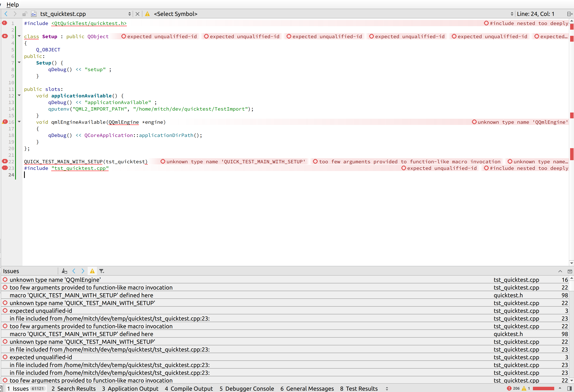The width and height of the screenshot is (574, 392).
Task: Open the Help menu
Action: (13, 4)
